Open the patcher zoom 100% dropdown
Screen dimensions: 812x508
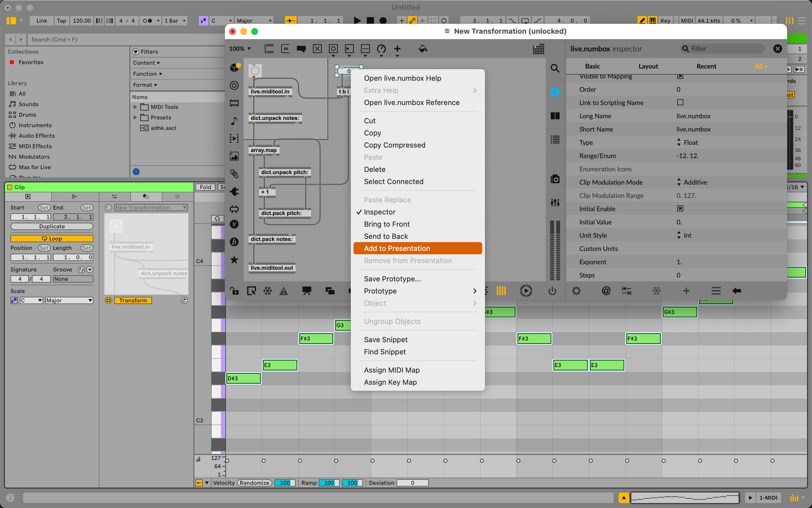click(x=240, y=49)
